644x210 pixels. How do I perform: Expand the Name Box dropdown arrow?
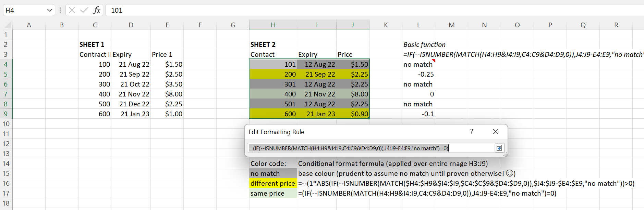(50, 10)
